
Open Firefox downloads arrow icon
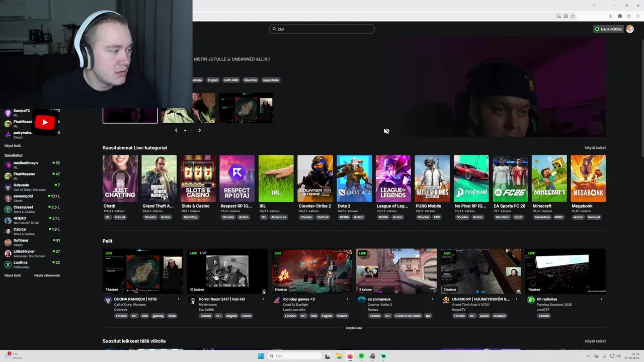tap(610, 16)
